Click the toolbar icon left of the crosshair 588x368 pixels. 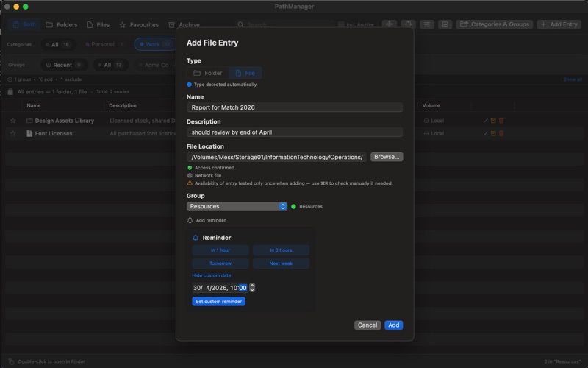pos(390,24)
